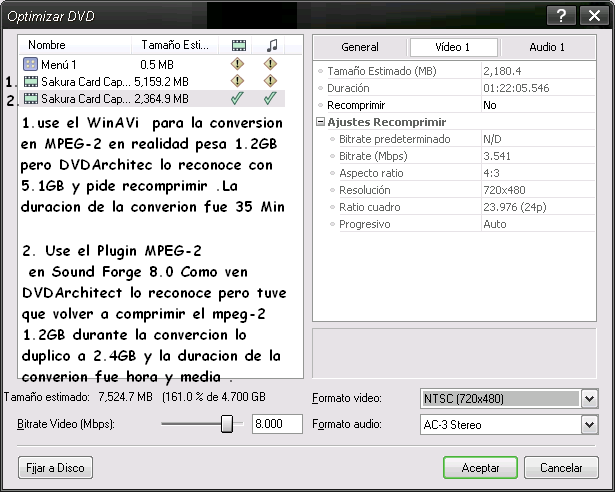
Task: Open the Audio 1 tab
Action: point(547,47)
